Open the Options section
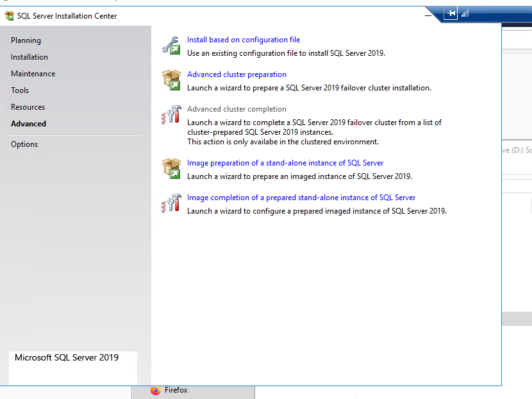This screenshot has height=399, width=532. tap(24, 144)
